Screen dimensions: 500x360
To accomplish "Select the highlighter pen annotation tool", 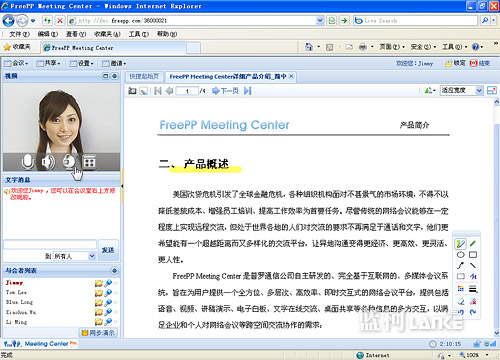I will (461, 244).
